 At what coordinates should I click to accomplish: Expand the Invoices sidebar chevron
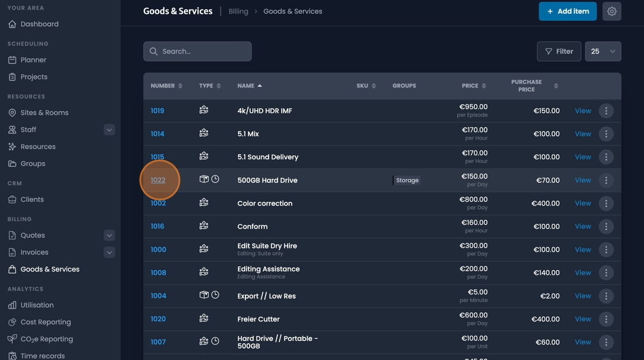(x=109, y=252)
